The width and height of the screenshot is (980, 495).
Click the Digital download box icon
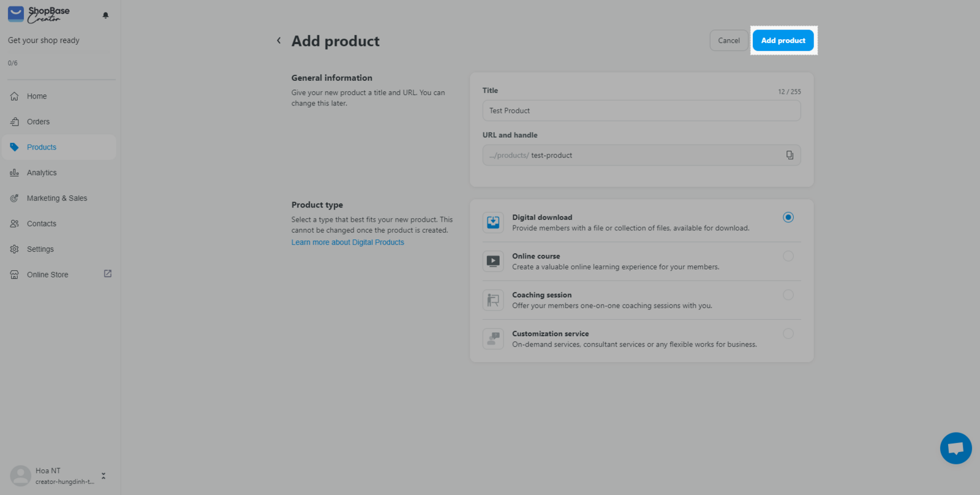[x=493, y=222]
